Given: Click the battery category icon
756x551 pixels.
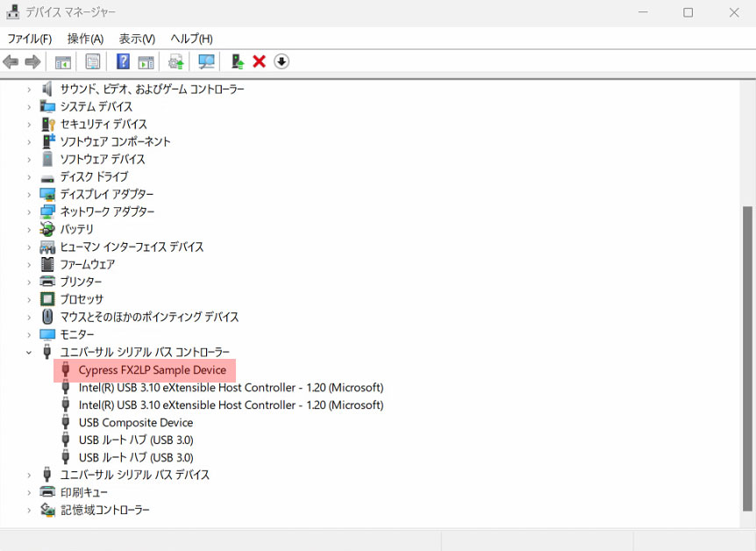Looking at the screenshot, I should [x=47, y=229].
